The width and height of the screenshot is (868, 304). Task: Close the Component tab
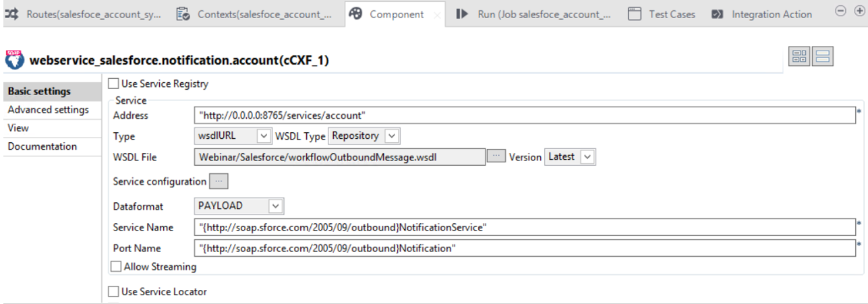436,15
